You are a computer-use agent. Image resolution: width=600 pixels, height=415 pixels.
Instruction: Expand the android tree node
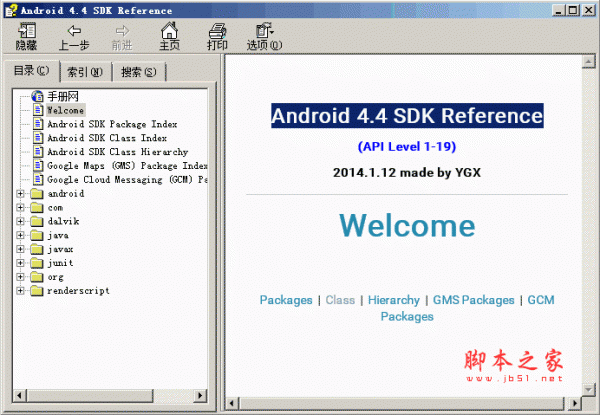point(21,194)
